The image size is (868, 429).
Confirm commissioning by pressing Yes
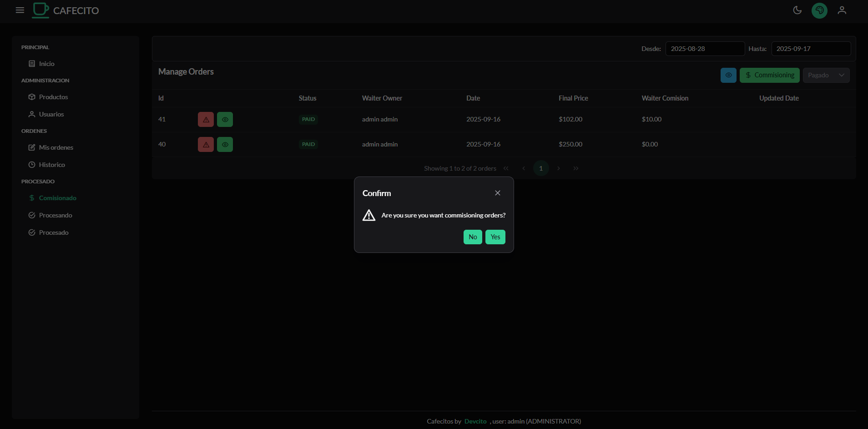[x=495, y=237]
